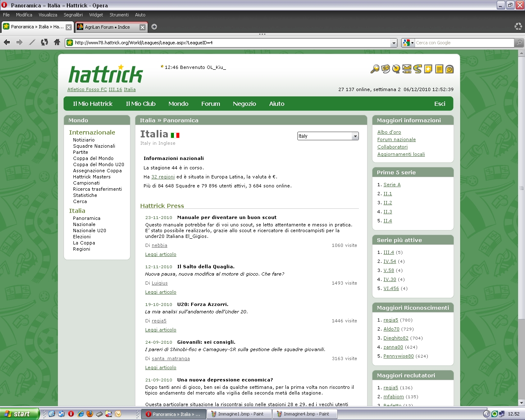Open the Modifica menu
The width and height of the screenshot is (525, 420).
click(24, 15)
